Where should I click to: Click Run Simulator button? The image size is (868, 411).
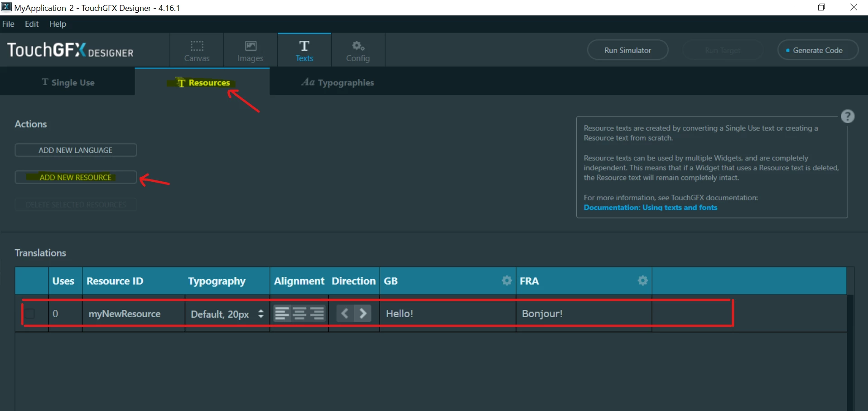627,50
